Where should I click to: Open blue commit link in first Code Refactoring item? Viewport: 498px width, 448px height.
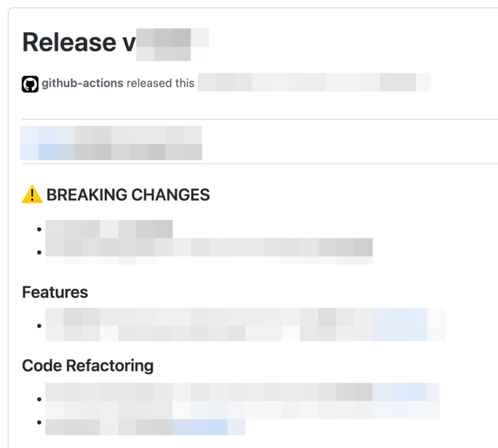point(400,392)
